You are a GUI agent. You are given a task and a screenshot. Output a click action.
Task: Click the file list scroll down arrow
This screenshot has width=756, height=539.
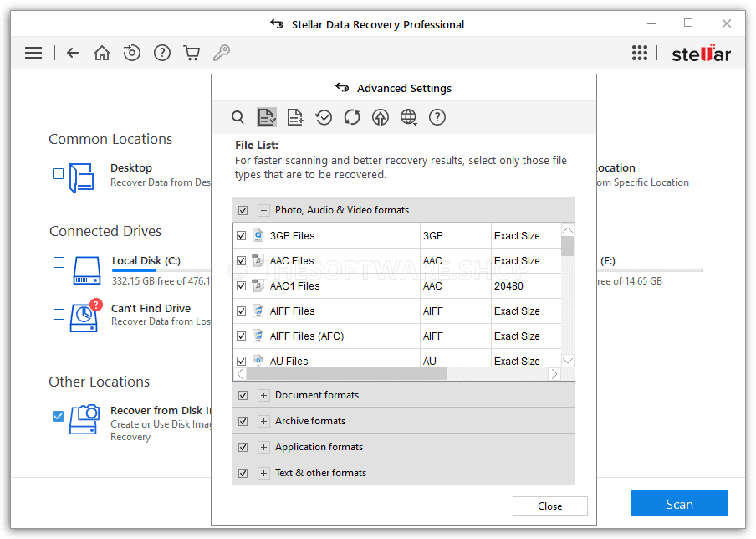tap(568, 361)
